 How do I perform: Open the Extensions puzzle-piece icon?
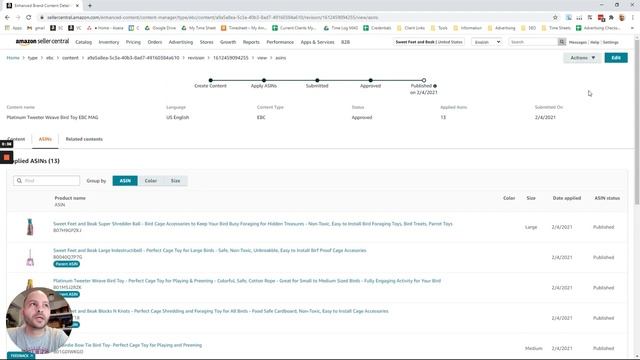click(x=611, y=18)
